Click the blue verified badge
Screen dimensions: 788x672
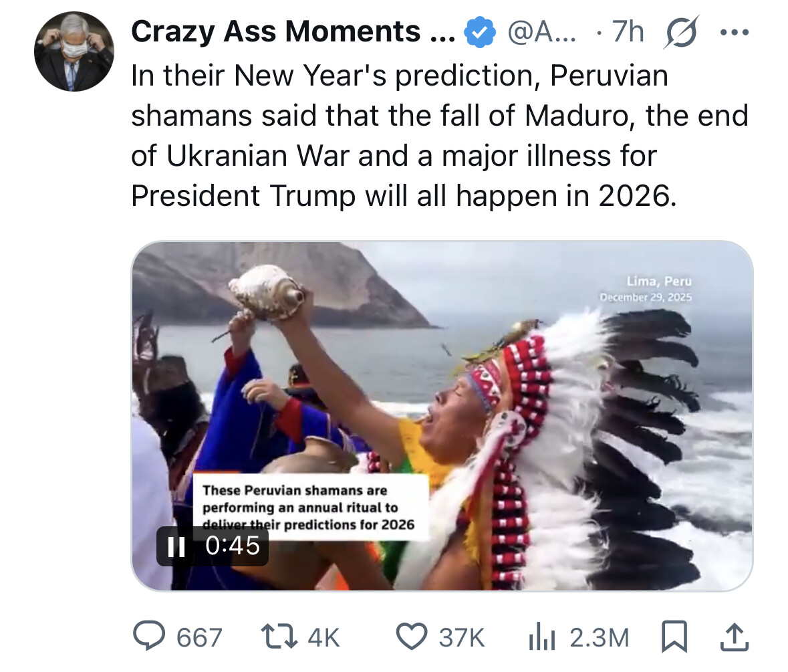(x=480, y=31)
